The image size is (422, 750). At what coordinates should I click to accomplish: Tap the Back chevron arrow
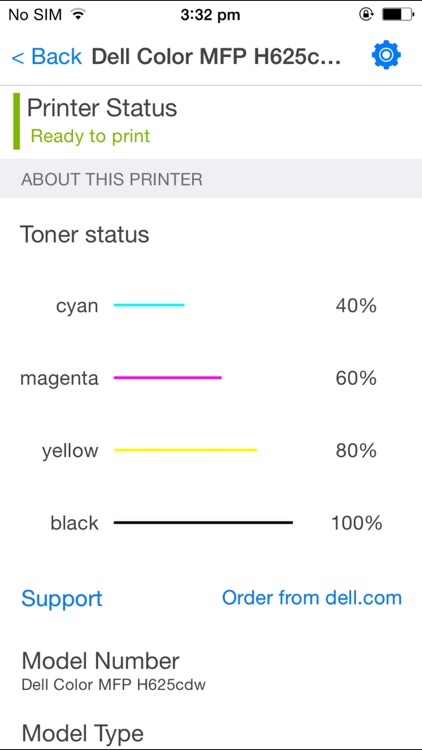[18, 57]
